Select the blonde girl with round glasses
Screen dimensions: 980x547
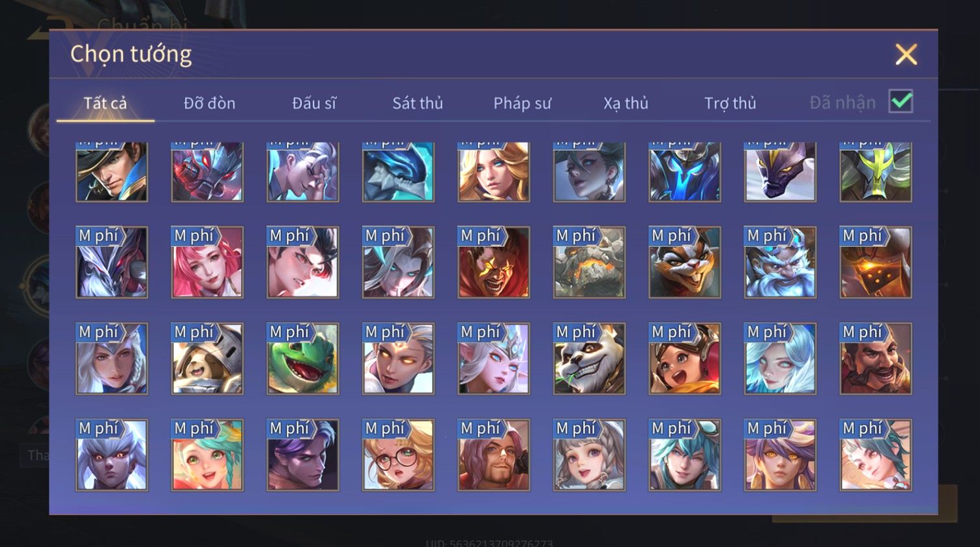[398, 455]
